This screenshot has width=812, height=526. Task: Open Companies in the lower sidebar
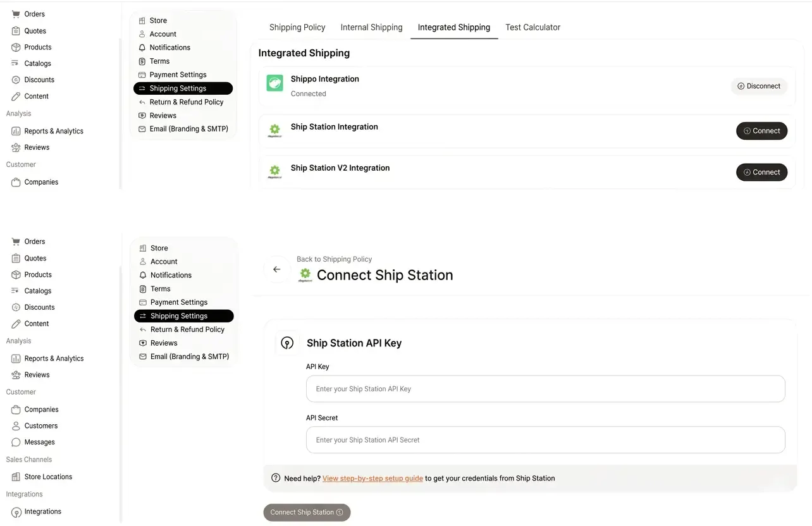coord(35,410)
